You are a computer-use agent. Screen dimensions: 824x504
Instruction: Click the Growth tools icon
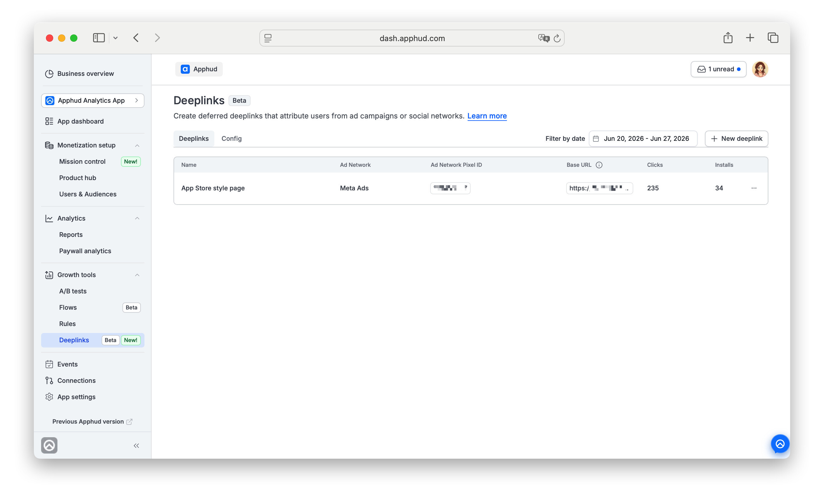tap(49, 275)
